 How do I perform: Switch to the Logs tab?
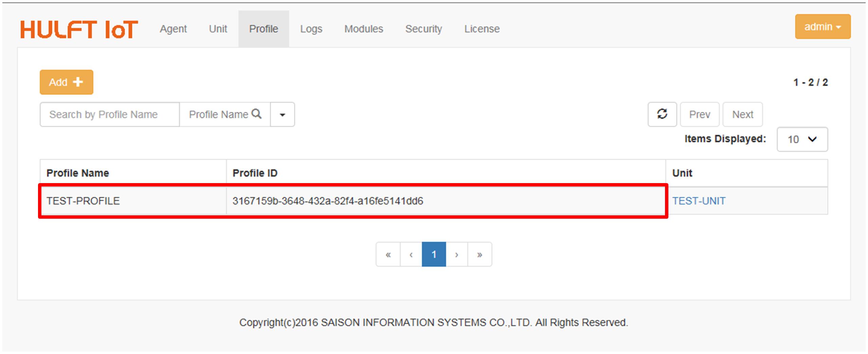[x=311, y=29]
